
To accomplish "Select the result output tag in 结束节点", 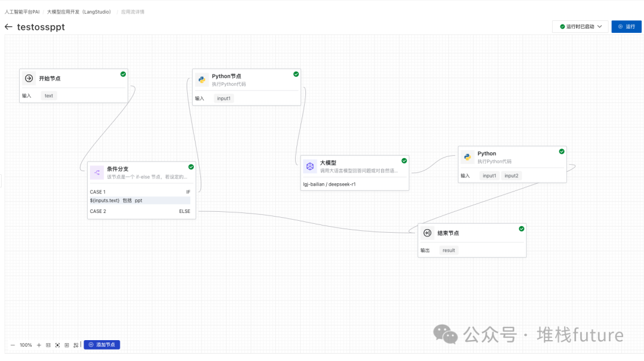I will (448, 251).
